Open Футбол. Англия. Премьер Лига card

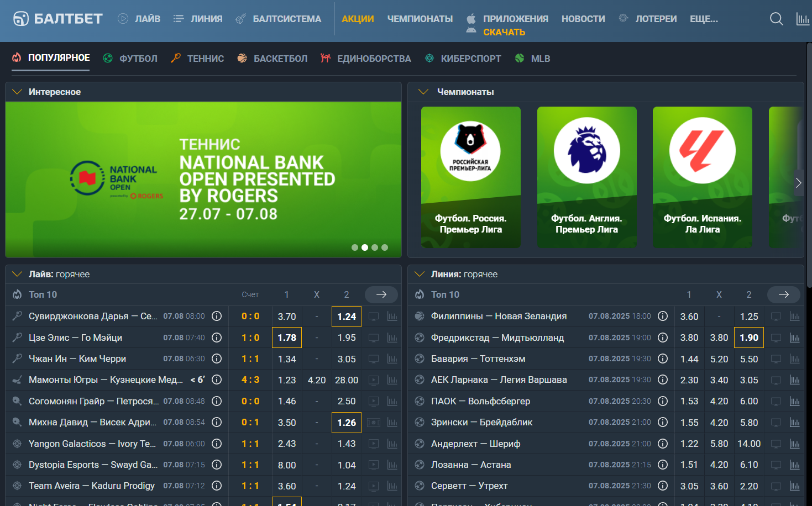tap(587, 177)
